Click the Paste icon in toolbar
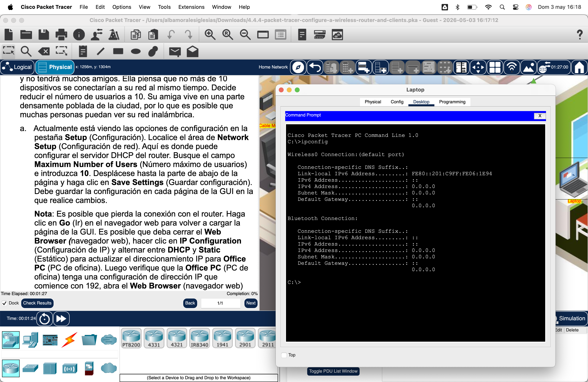 [153, 35]
